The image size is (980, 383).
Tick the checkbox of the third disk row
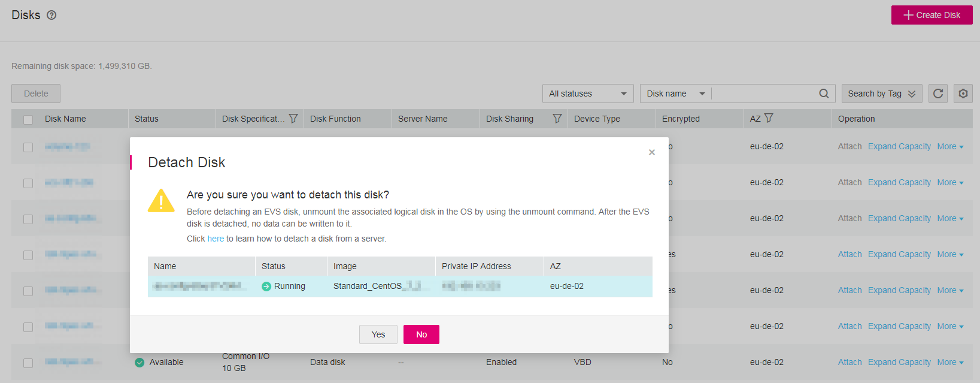click(x=28, y=219)
